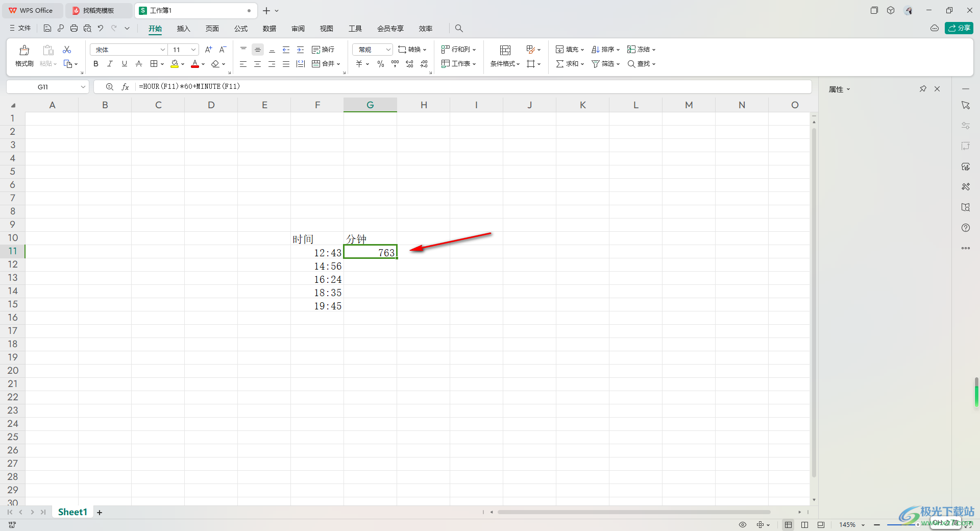Image resolution: width=980 pixels, height=531 pixels.
Task: Open the Review (审阅) ribbon tab
Action: click(x=298, y=29)
